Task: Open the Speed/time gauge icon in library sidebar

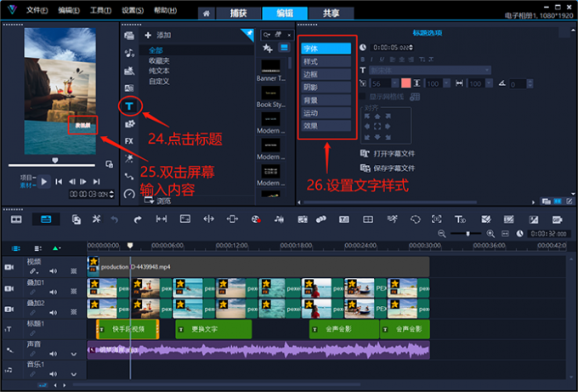Action: click(x=129, y=194)
